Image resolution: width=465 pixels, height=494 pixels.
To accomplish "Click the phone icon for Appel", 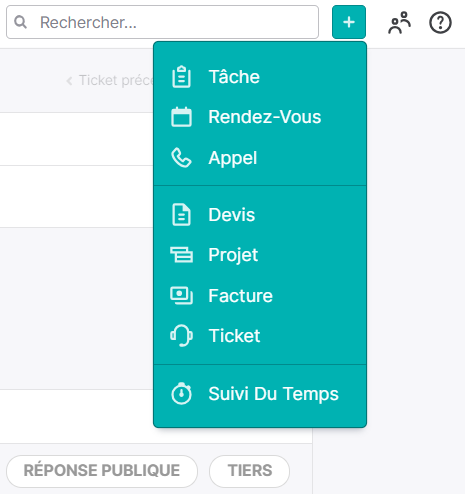I will (181, 158).
